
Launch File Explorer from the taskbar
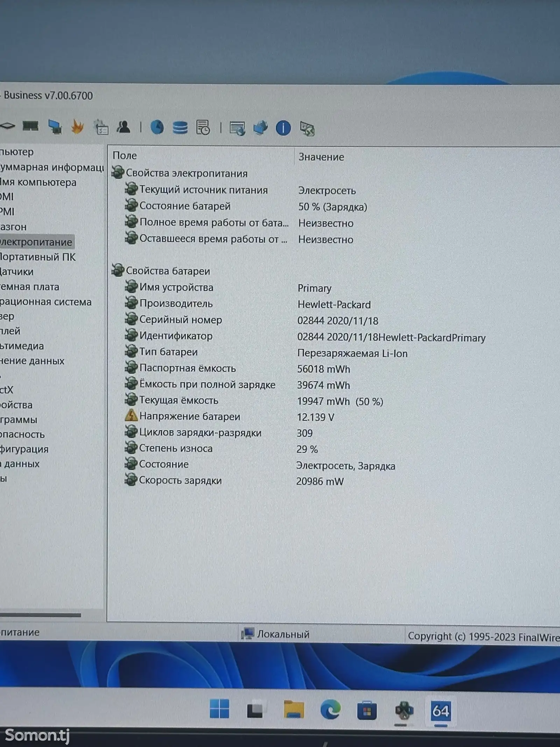tap(294, 709)
